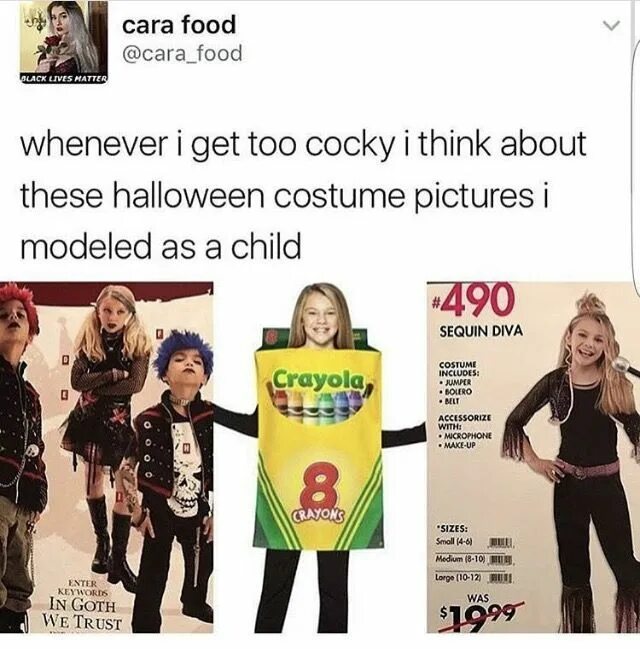Click the Small (4-6) size barcode
The height and width of the screenshot is (649, 640).
coord(501,542)
